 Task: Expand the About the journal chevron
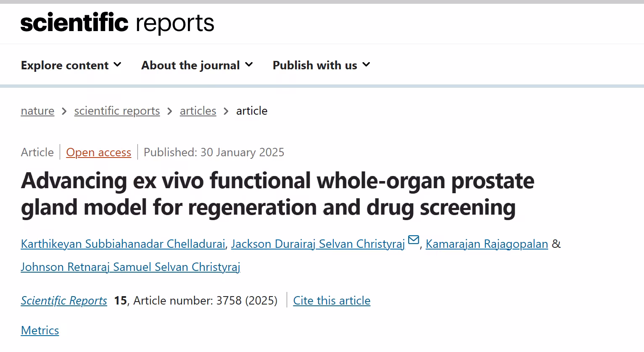click(x=249, y=65)
